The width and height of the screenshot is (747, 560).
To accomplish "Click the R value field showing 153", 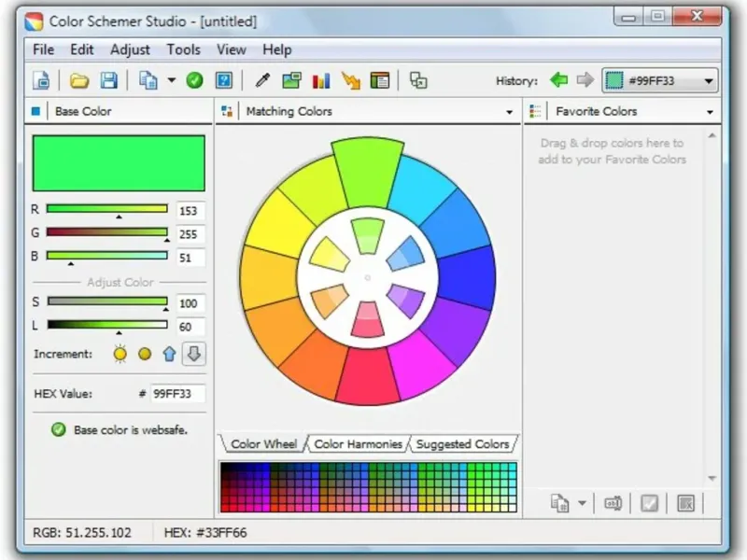I will (x=190, y=211).
